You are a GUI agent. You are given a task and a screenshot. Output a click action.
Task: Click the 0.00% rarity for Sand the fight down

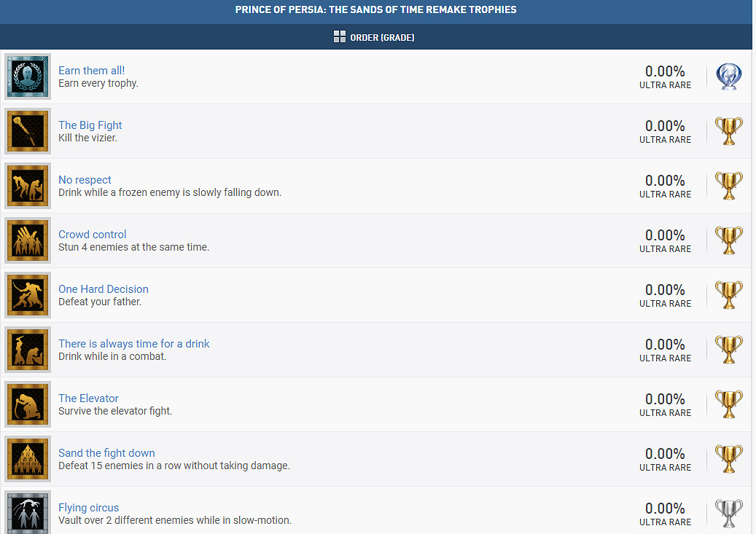pyautogui.click(x=665, y=454)
